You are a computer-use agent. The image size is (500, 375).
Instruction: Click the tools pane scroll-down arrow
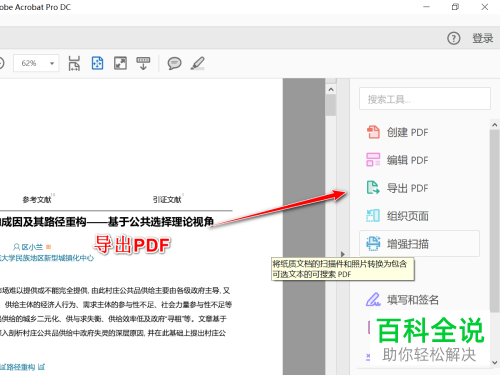click(x=494, y=362)
